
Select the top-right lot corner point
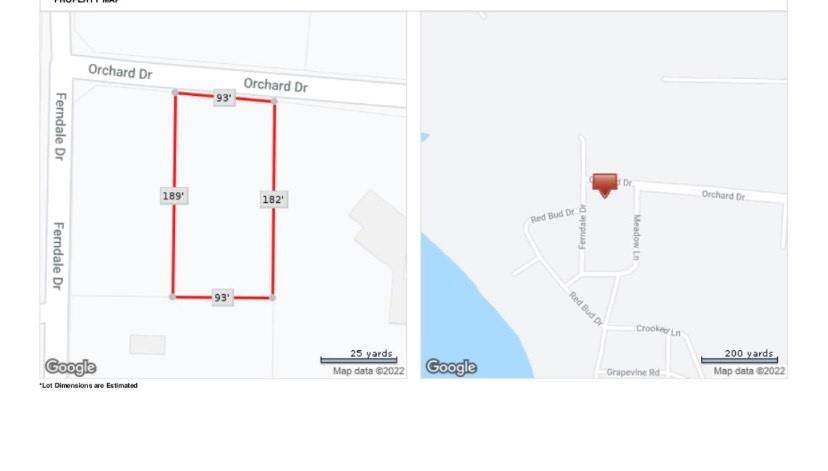pyautogui.click(x=275, y=101)
